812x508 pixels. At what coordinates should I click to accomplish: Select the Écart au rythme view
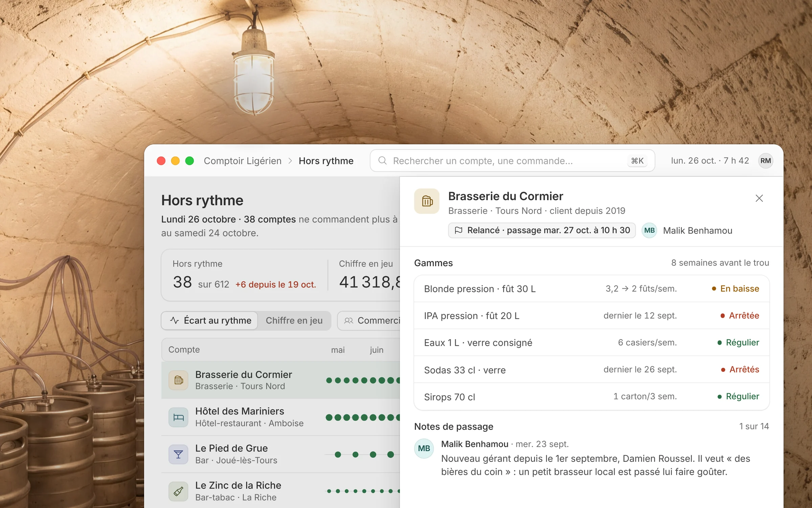[210, 320]
